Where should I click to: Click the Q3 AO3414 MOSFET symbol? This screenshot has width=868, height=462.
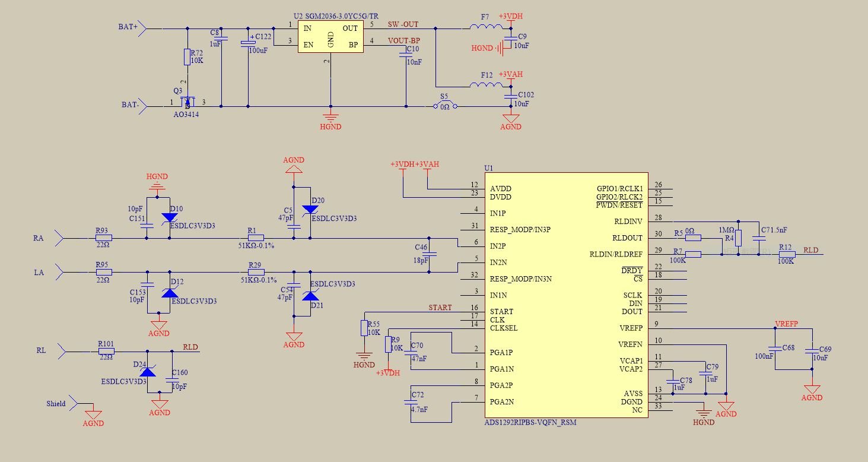[x=189, y=102]
